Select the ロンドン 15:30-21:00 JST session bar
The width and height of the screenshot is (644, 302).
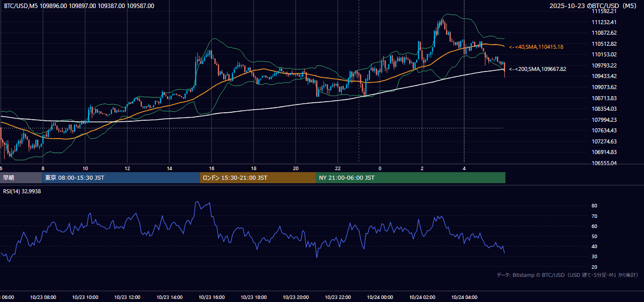click(x=258, y=178)
